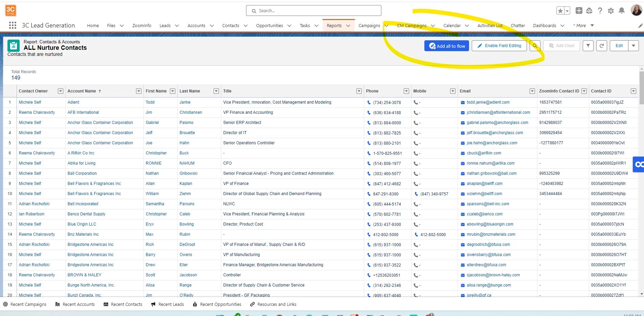Image resolution: width=644 pixels, height=316 pixels.
Task: Open contact owner Reema Chakravorty in row 2
Action: [37, 112]
